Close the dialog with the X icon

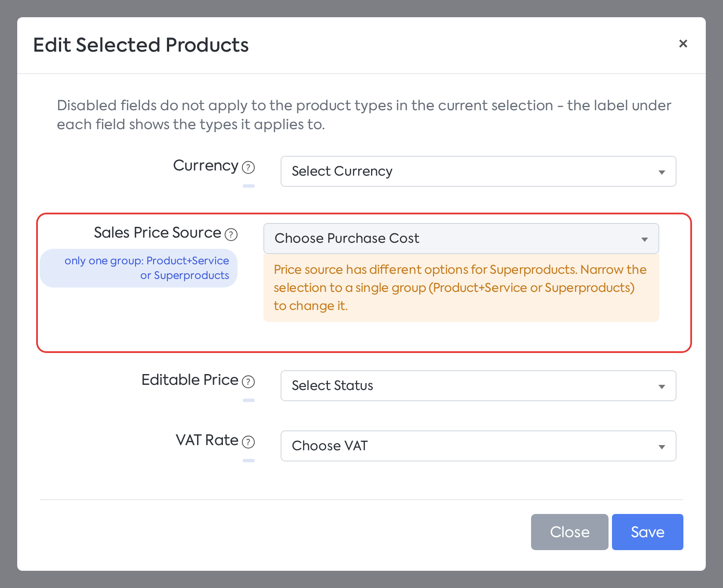click(683, 43)
